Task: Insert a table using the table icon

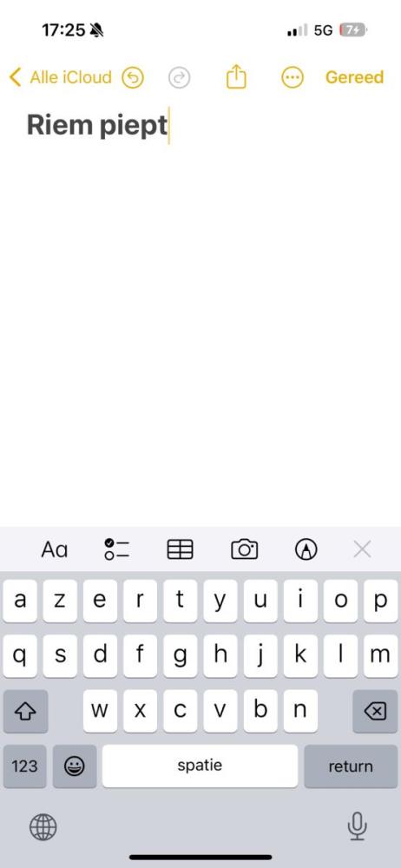Action: point(180,549)
